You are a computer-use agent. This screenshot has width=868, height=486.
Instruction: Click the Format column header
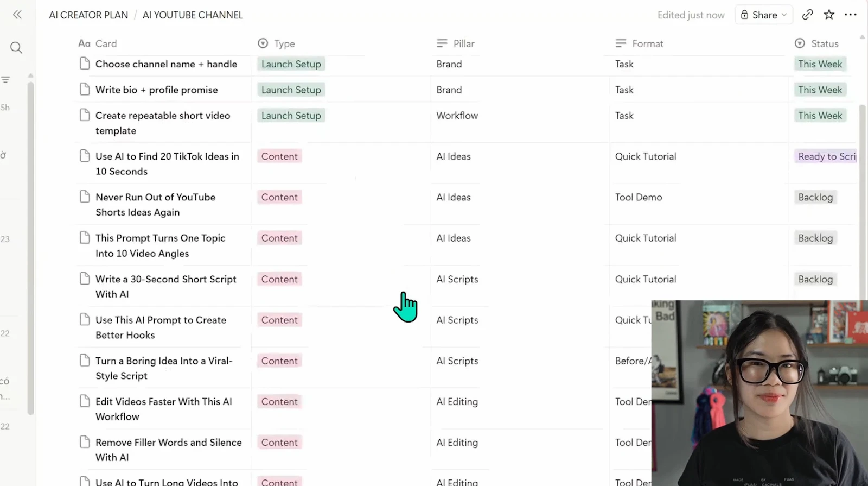tap(640, 43)
